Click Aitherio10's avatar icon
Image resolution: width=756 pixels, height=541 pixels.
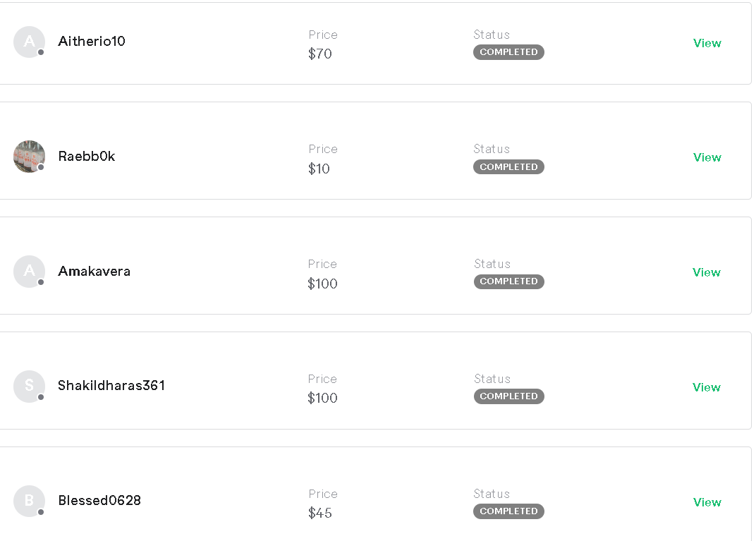(x=29, y=42)
